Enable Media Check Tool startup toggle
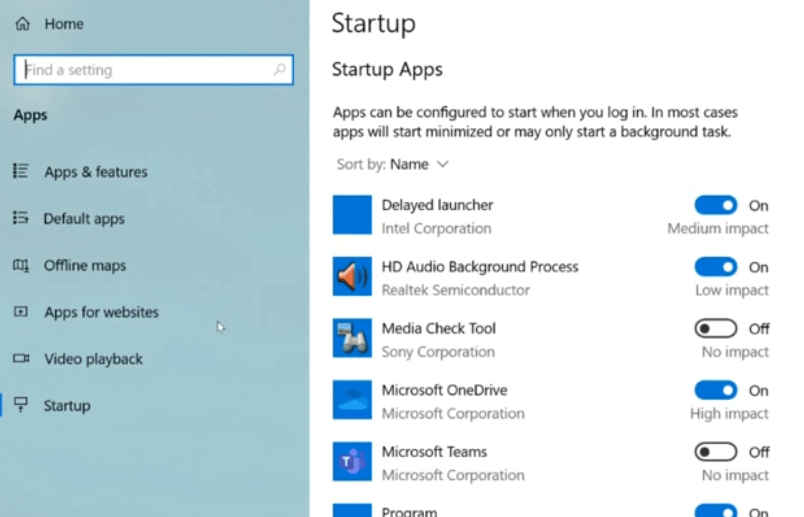The height and width of the screenshot is (517, 804). (x=716, y=328)
